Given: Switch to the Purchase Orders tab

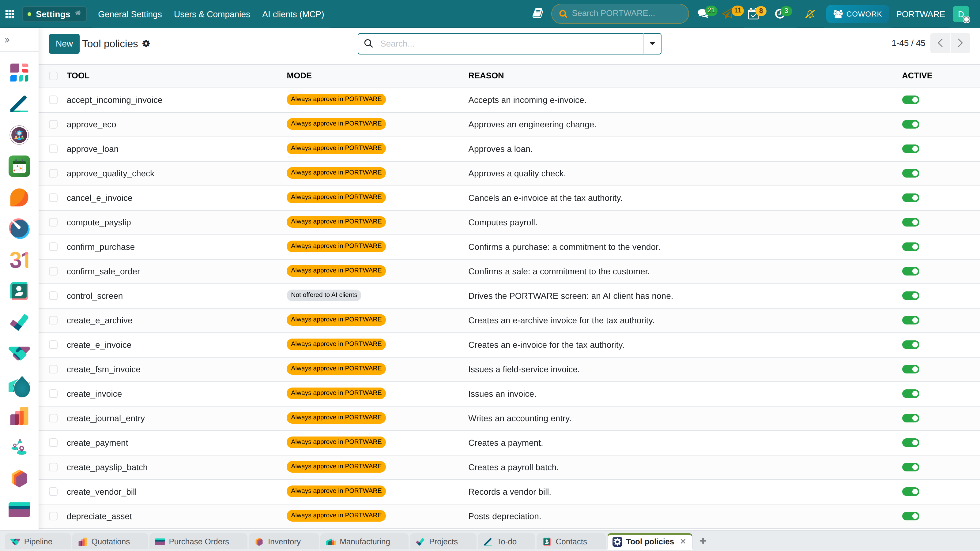Looking at the screenshot, I should (x=198, y=542).
